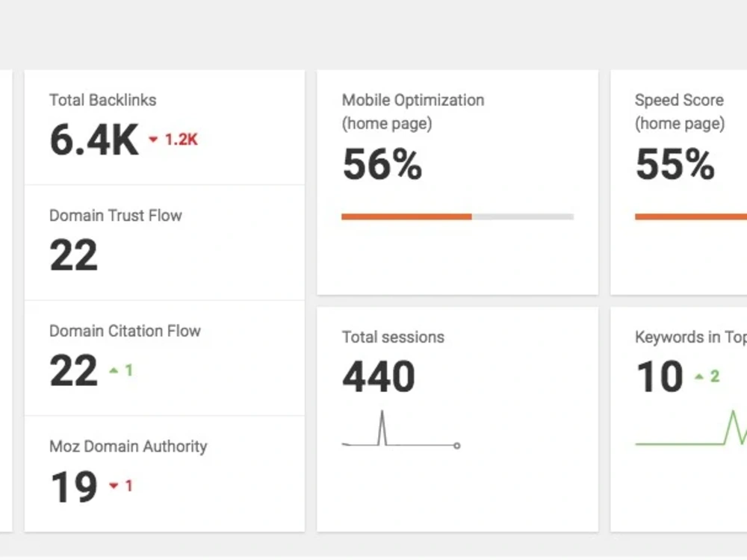Image resolution: width=747 pixels, height=560 pixels.
Task: Click the green up arrow beside keywords 2
Action: click(x=699, y=376)
